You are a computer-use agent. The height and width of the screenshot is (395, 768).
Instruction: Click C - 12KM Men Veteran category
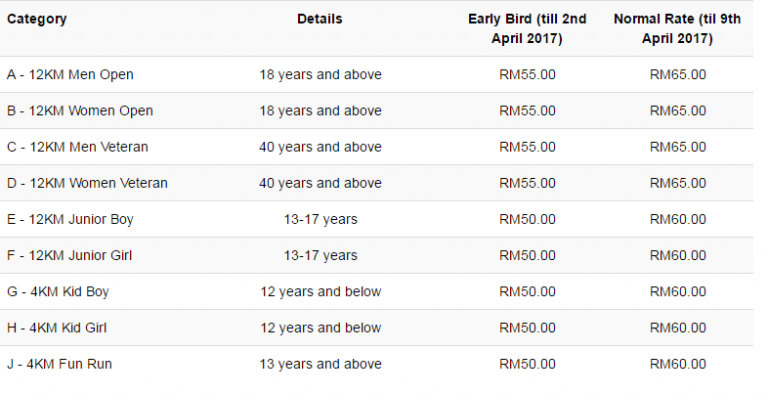tap(77, 147)
